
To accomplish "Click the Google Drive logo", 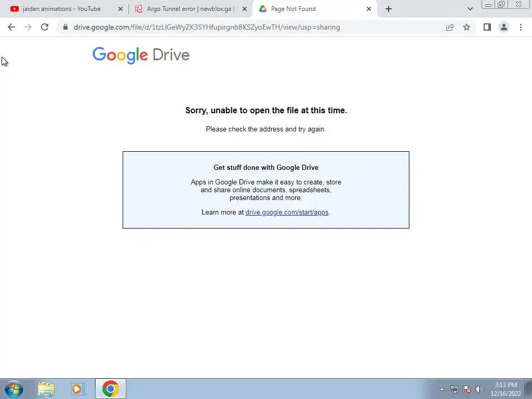I will tap(141, 55).
